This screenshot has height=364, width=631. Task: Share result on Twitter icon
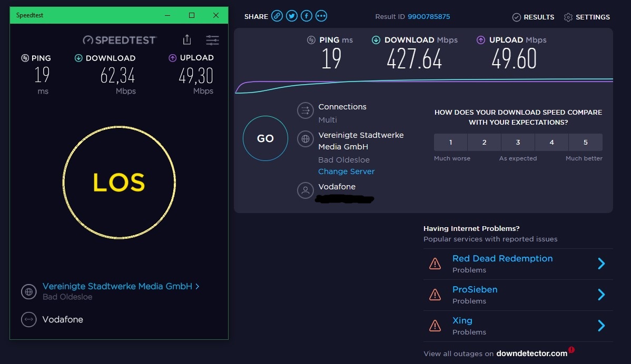pyautogui.click(x=292, y=16)
